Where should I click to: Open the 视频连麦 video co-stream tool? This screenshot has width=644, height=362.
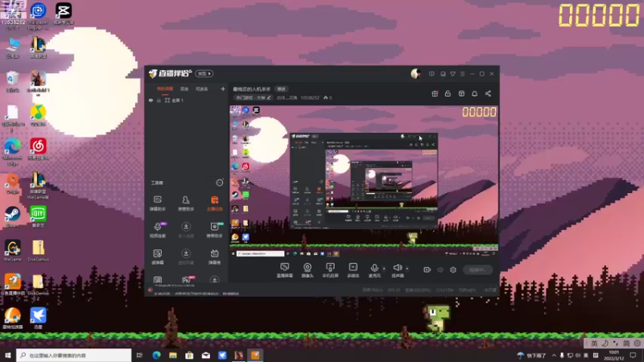[x=157, y=230]
